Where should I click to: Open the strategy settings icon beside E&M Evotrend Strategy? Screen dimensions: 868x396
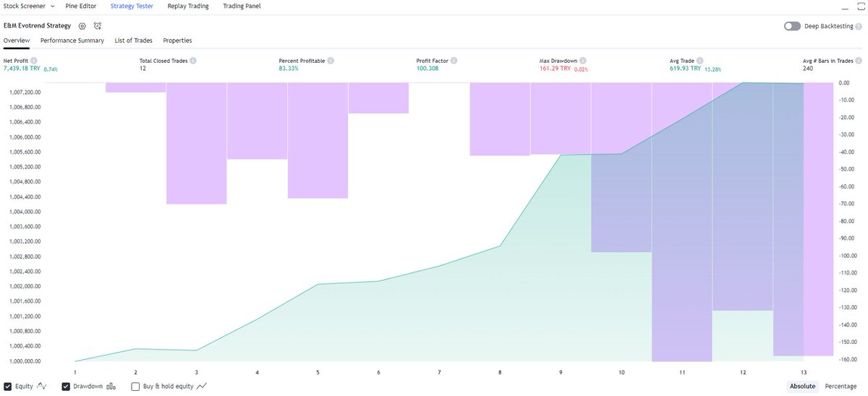(x=82, y=25)
